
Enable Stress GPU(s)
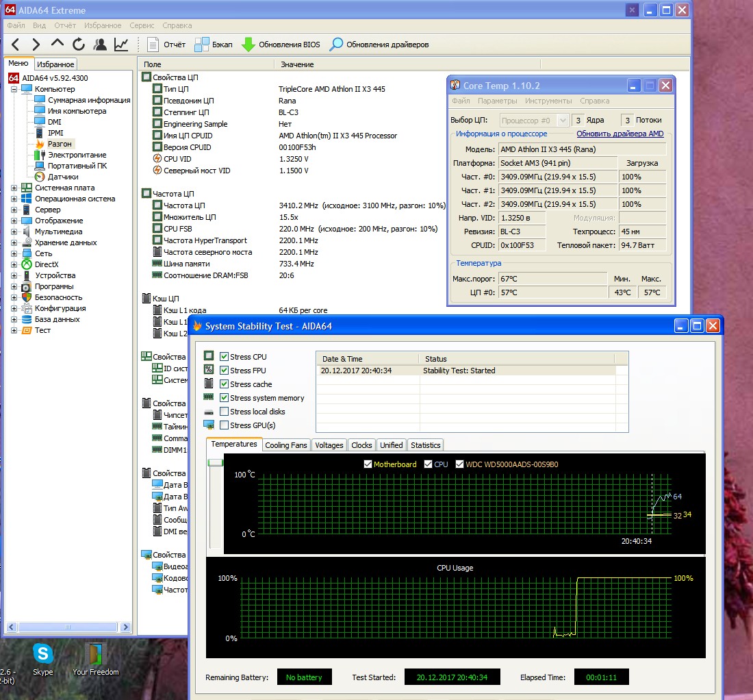(224, 425)
